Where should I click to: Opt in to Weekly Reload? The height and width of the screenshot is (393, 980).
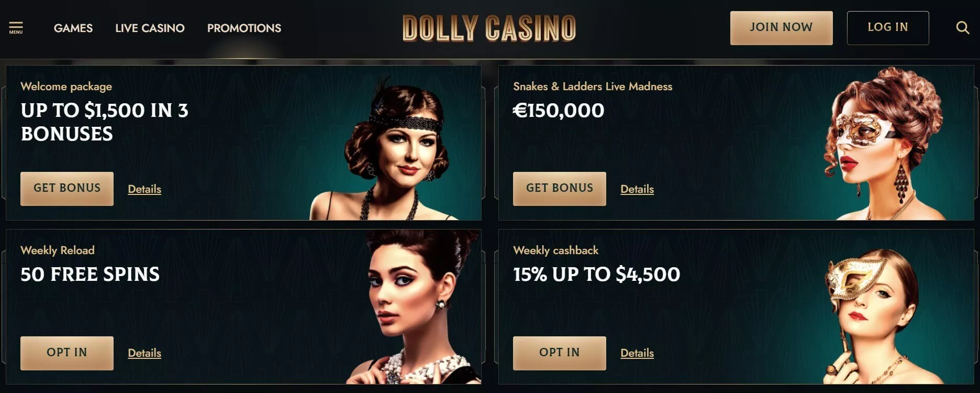(67, 353)
